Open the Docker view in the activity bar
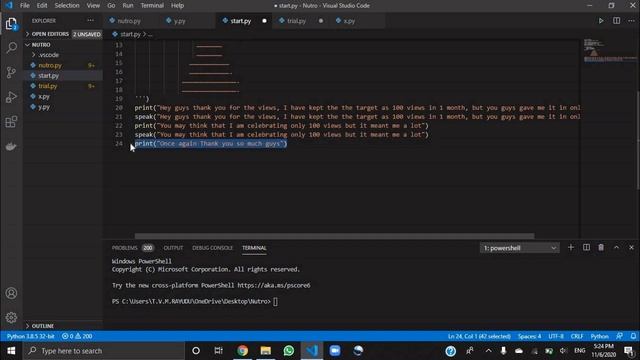 (x=11, y=146)
